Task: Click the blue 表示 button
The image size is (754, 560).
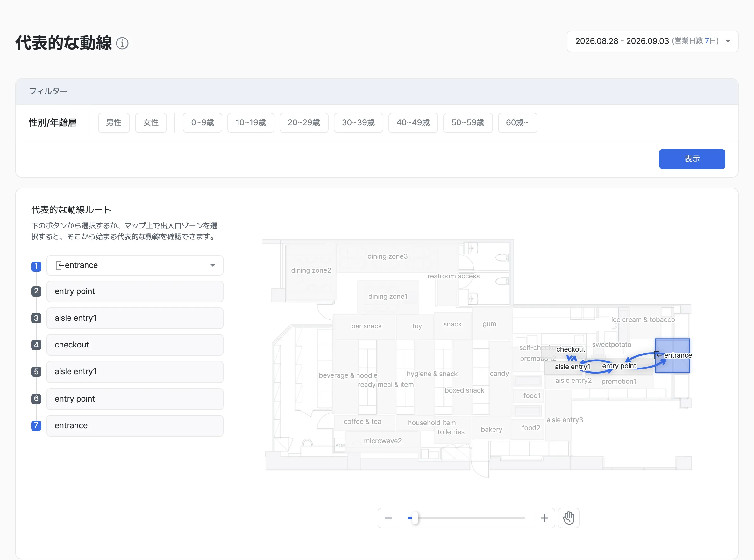Action: coord(692,159)
